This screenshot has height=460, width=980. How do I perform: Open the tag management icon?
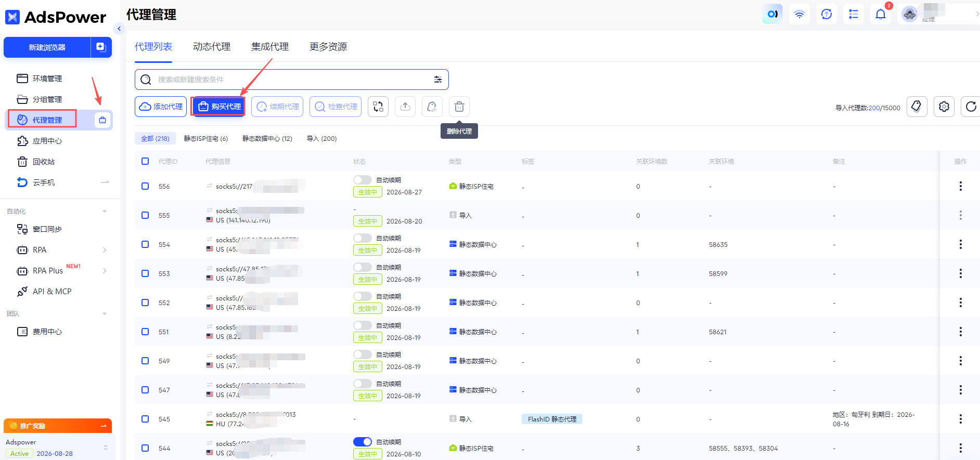[917, 107]
